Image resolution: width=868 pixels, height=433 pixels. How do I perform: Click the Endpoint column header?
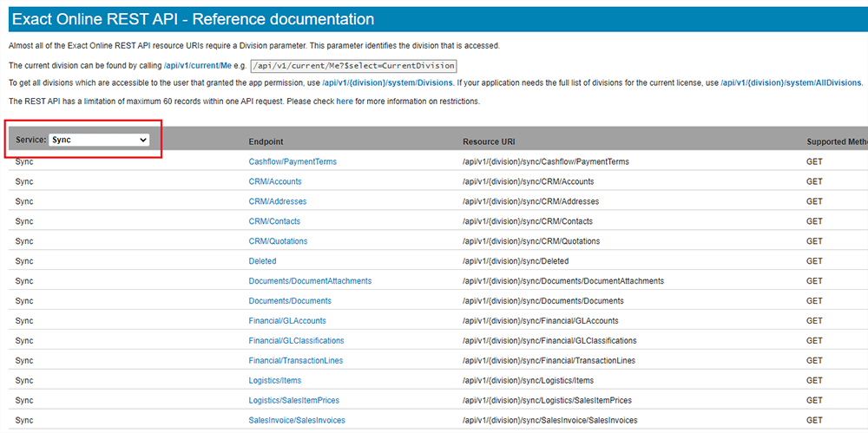click(266, 142)
